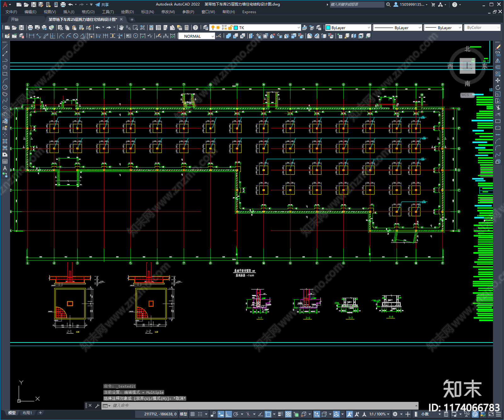Open the QuickCalc calculator icon

[x=186, y=28]
